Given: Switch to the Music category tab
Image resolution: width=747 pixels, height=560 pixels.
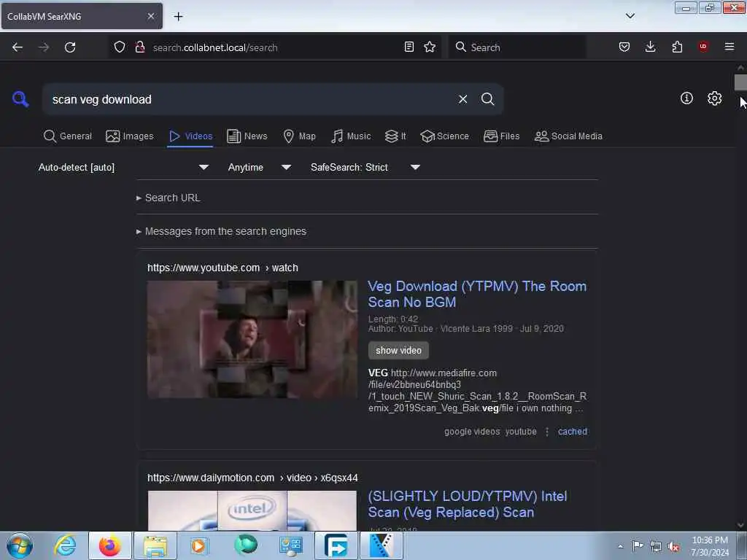Looking at the screenshot, I should [x=351, y=136].
